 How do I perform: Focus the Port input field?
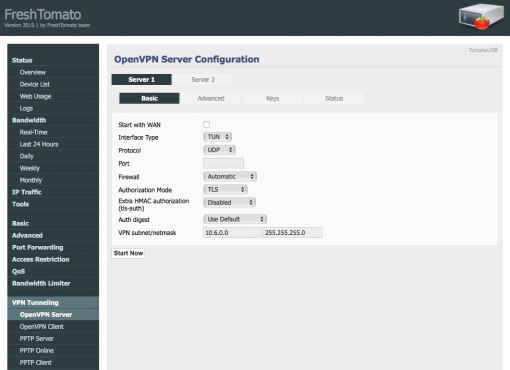point(223,163)
